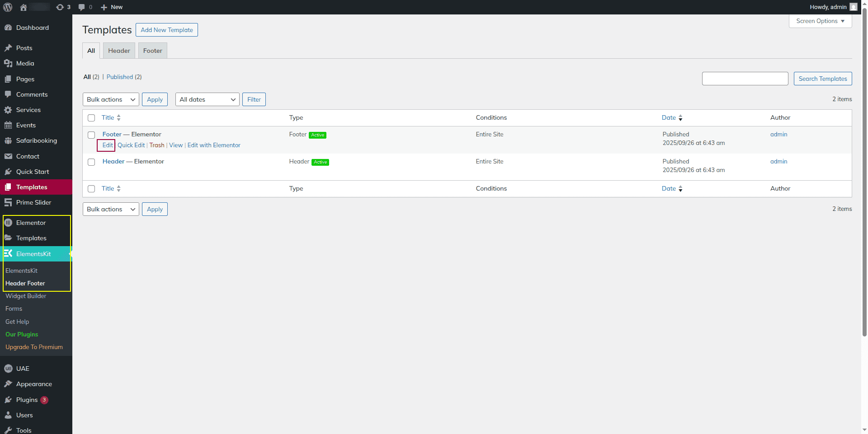Viewport: 868px width, 434px height.
Task: Open Widget Builder in ElementsKit submenu
Action: click(x=26, y=296)
